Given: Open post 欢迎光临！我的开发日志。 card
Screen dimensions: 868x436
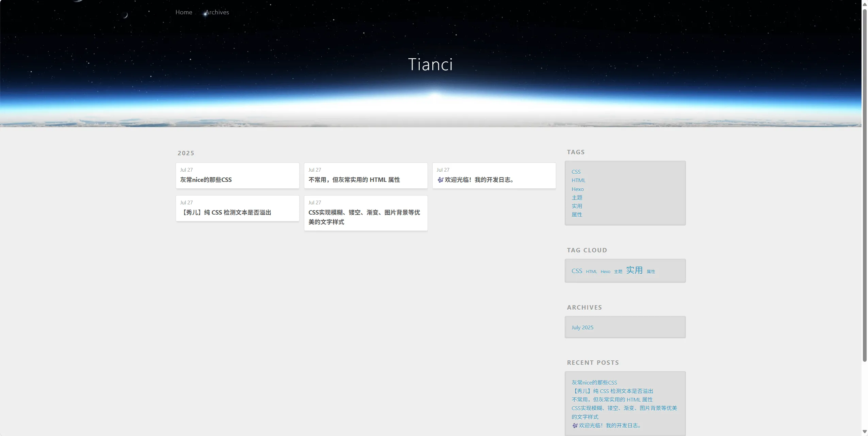Looking at the screenshot, I should pos(494,175).
